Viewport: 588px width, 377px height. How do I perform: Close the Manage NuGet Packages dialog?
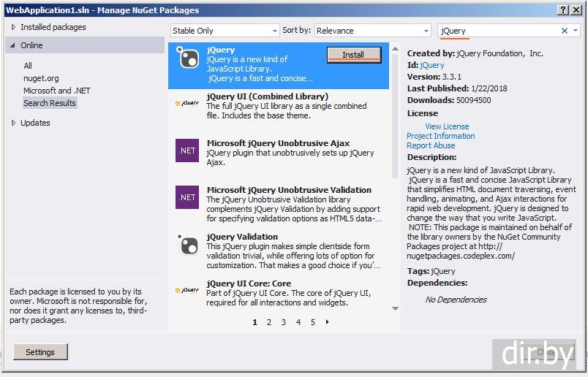point(576,10)
